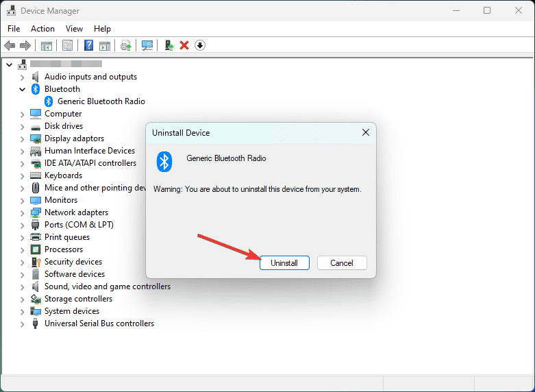Viewport: 535px width, 392px height.
Task: Expand IDE ATA/ATAPI controllers
Action: click(22, 164)
